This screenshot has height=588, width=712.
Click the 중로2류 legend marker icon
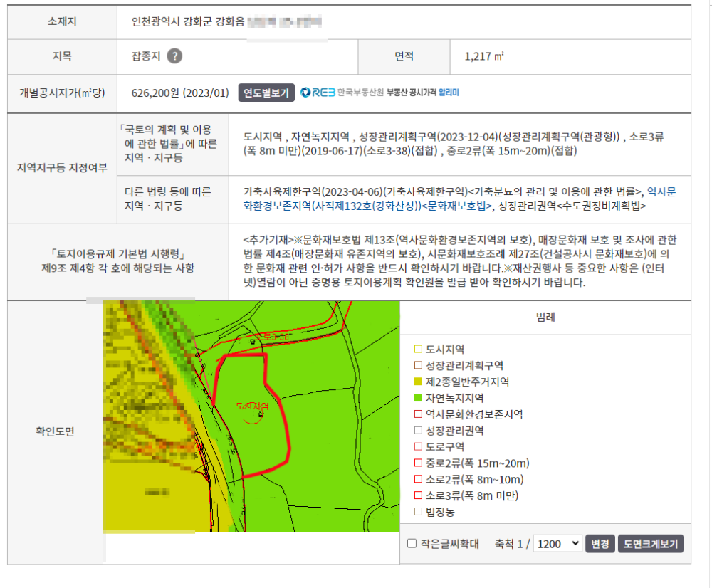point(418,463)
